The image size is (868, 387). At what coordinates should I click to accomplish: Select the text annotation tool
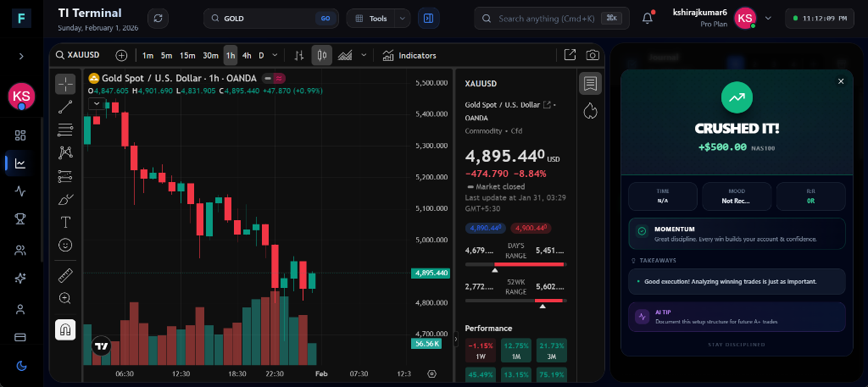[65, 222]
